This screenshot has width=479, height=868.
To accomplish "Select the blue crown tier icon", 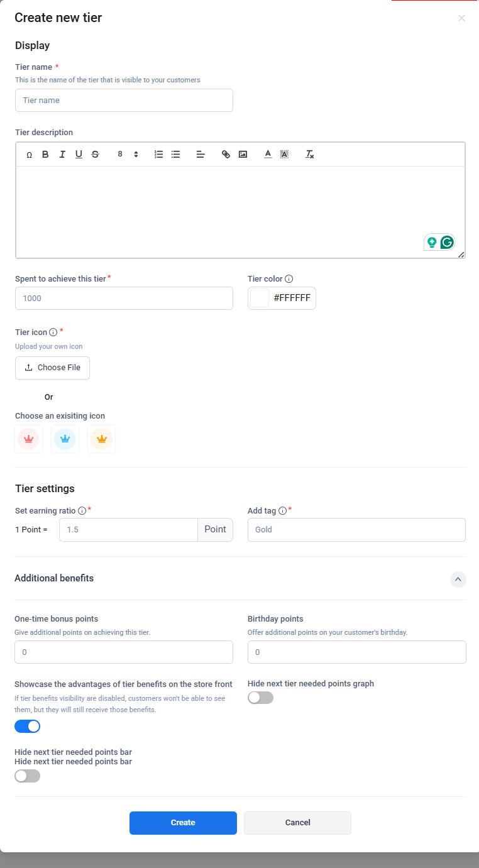I will [x=65, y=439].
